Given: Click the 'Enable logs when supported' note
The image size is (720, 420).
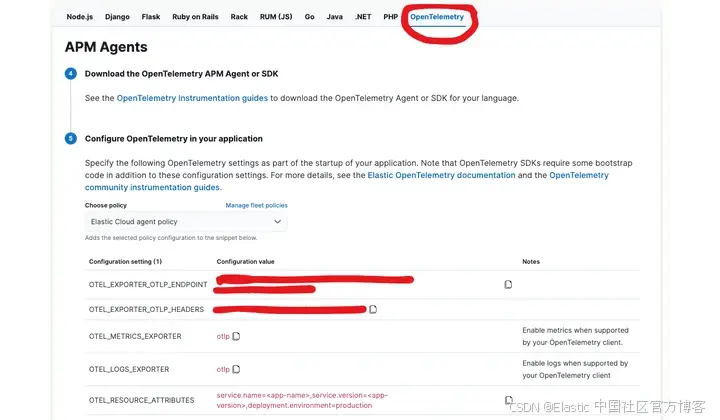Looking at the screenshot, I should click(x=575, y=370).
